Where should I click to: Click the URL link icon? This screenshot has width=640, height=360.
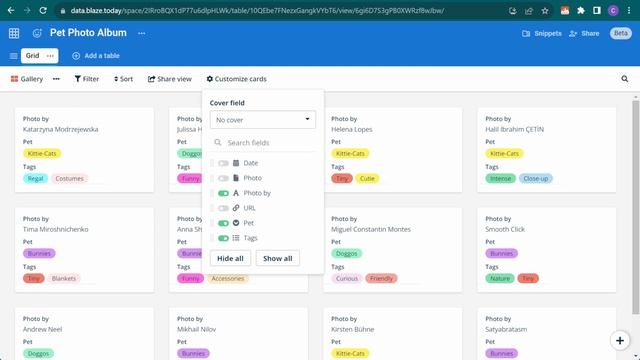(236, 208)
